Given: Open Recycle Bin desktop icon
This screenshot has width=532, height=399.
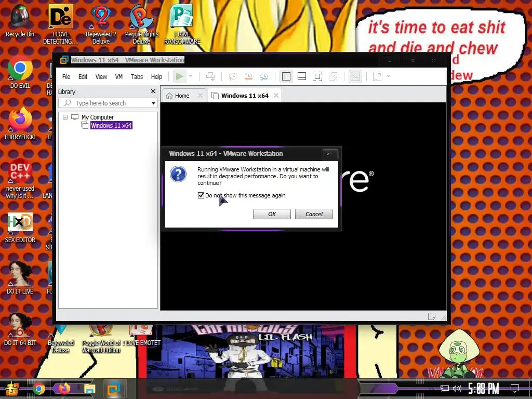Looking at the screenshot, I should click(20, 20).
